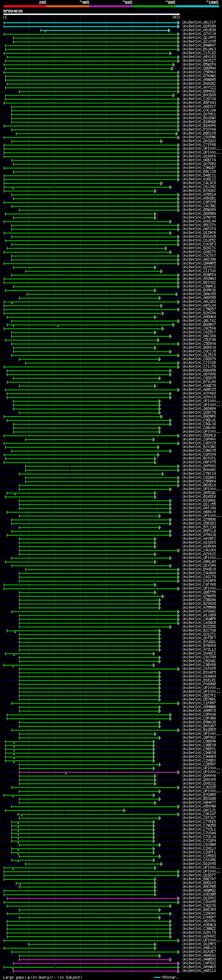
Task: Click the 343 query end position number
Action: point(175,17)
